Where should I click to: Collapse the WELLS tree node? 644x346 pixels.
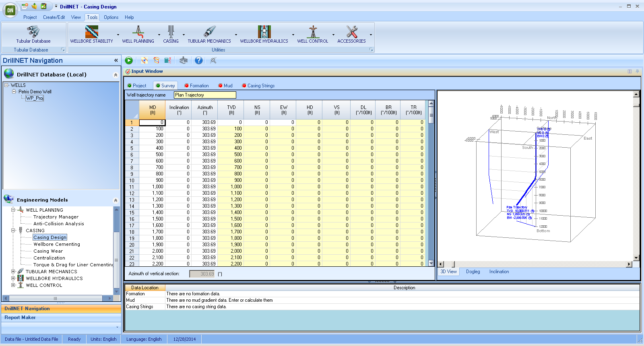6,85
